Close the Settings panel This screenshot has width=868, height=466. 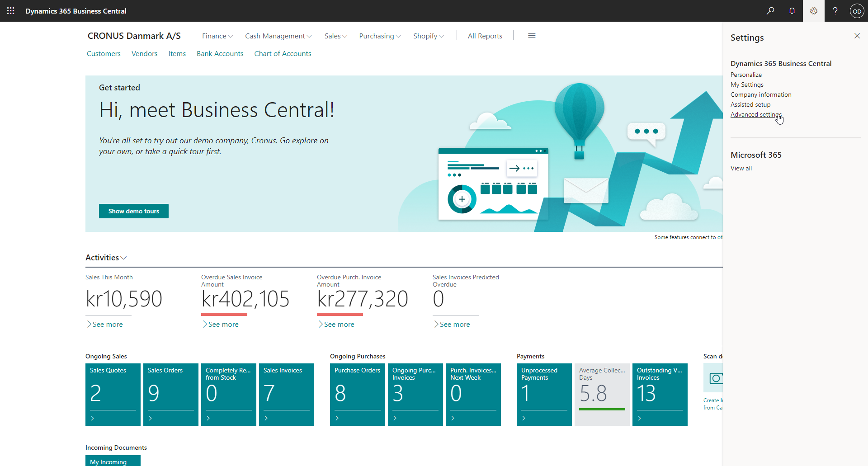[857, 36]
